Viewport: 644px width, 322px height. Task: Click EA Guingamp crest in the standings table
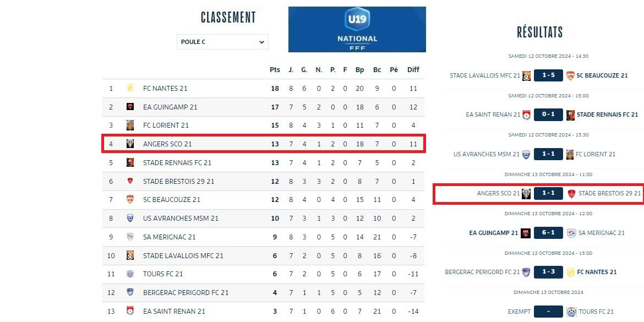(130, 107)
